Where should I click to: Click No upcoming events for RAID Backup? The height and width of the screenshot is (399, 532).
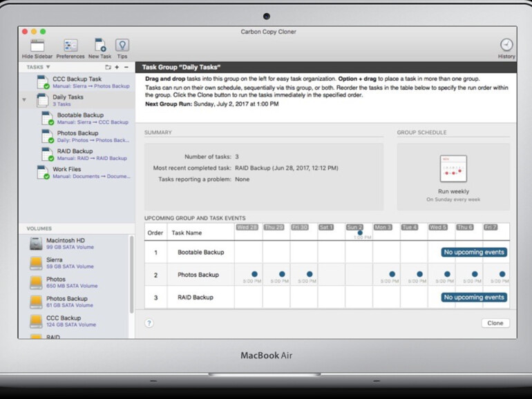[x=474, y=298]
